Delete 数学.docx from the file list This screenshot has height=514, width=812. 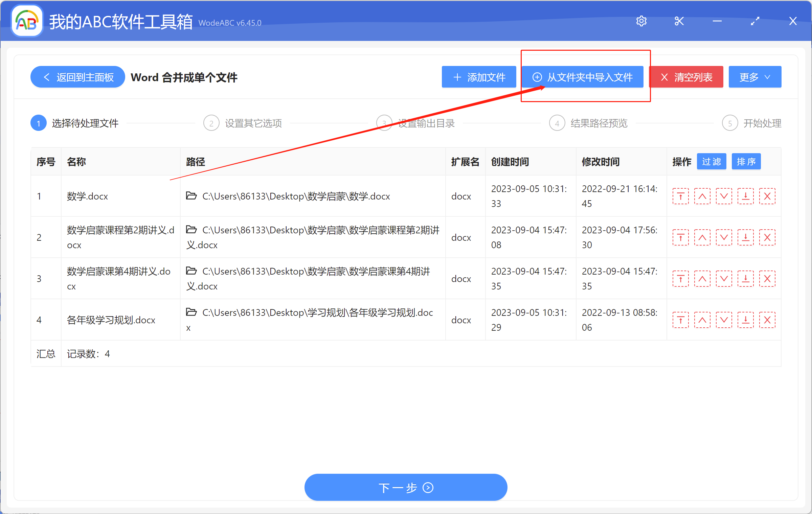(x=767, y=196)
